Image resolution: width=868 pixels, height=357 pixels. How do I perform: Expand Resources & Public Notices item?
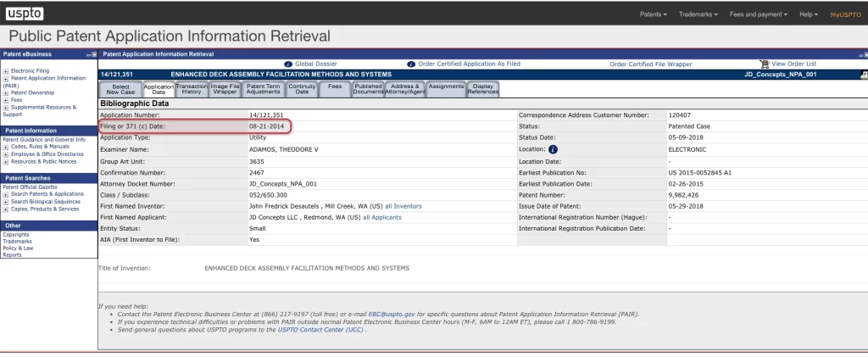(x=6, y=162)
